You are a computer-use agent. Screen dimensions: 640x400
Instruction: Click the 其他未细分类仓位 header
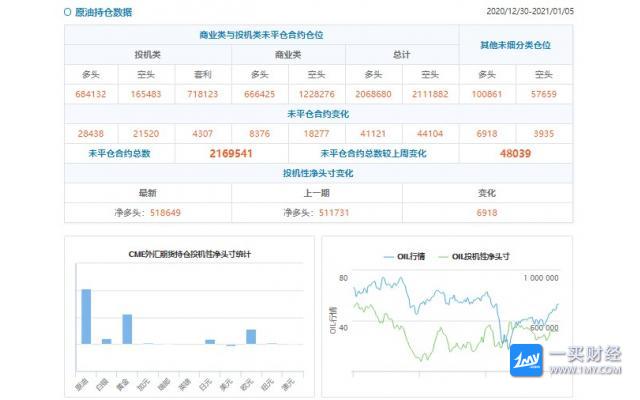[x=516, y=45]
